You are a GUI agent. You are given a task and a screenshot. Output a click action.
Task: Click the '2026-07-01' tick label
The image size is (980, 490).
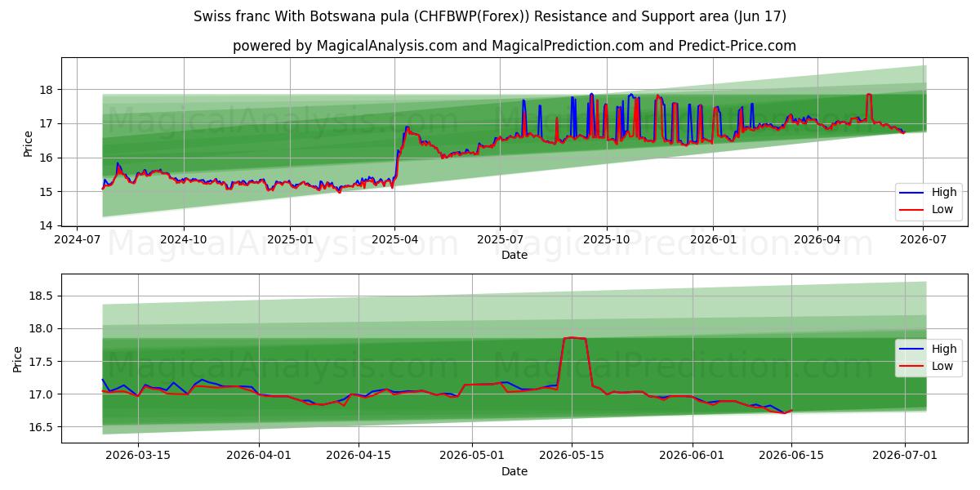[x=906, y=457]
